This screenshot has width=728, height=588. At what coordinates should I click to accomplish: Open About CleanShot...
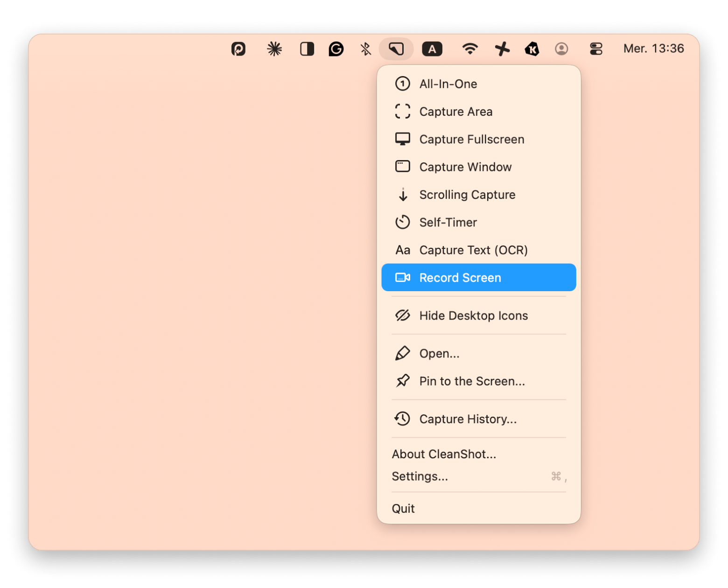pos(479,454)
